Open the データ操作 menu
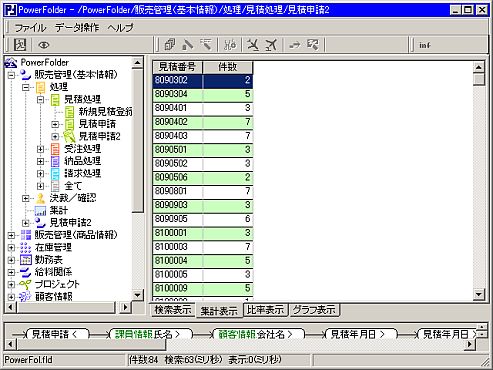The image size is (493, 370). [77, 27]
